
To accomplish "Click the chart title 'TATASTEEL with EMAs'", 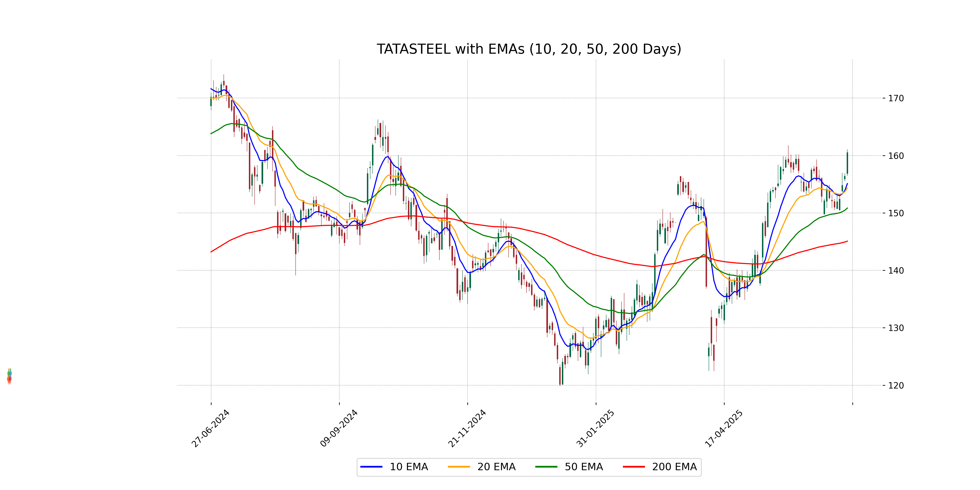I will tap(529, 49).
